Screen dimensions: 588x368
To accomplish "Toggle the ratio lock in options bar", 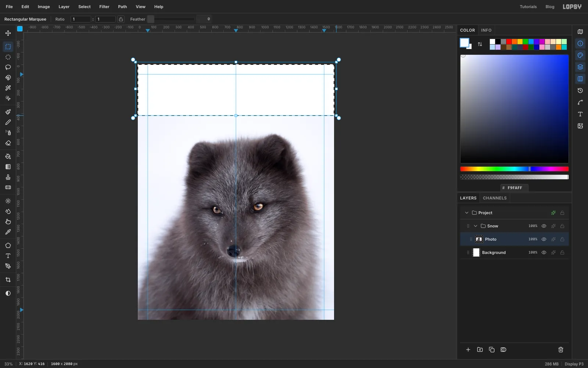I will pyautogui.click(x=121, y=19).
